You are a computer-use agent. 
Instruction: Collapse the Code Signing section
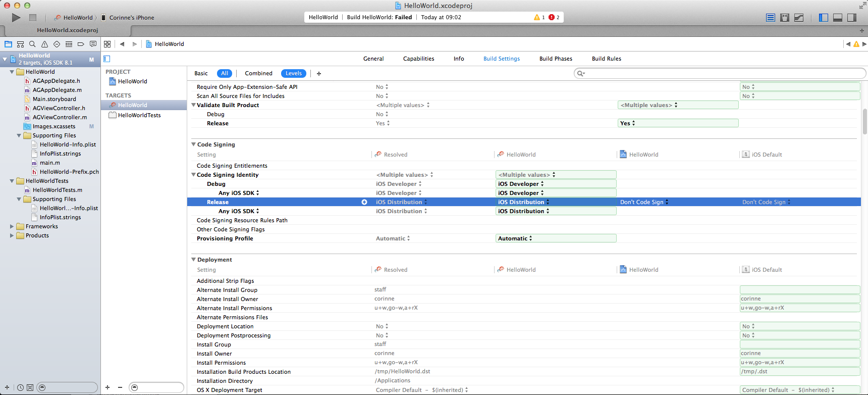pyautogui.click(x=193, y=144)
